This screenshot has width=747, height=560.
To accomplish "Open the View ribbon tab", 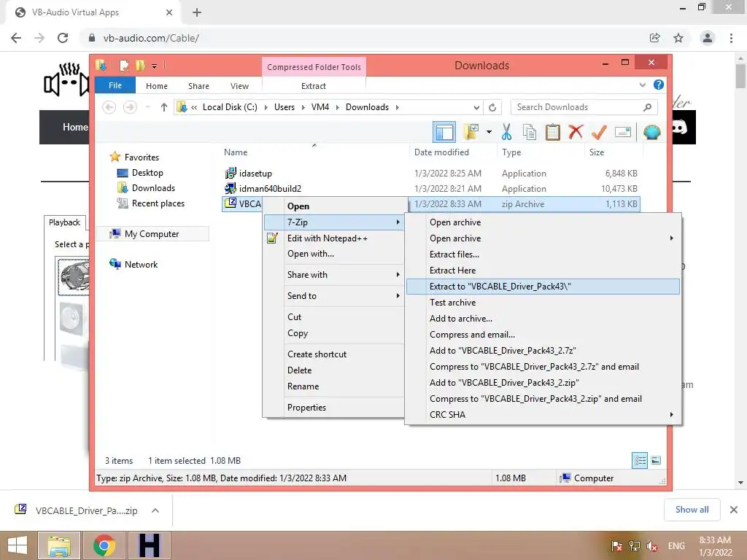I will point(239,86).
